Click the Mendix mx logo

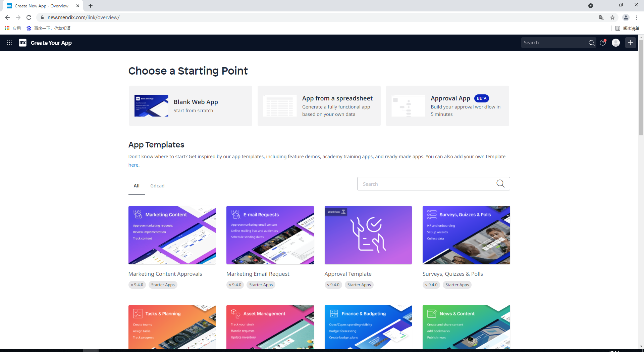tap(22, 43)
